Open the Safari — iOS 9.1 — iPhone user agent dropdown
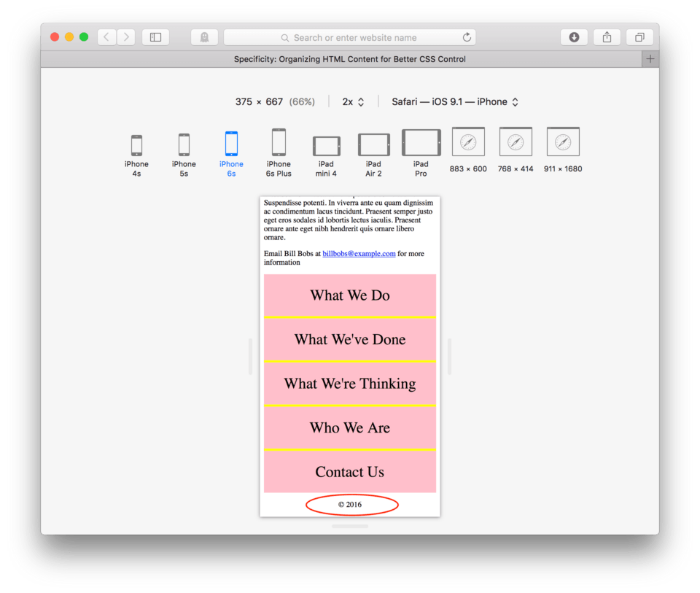Viewport: 700px width, 593px height. pyautogui.click(x=455, y=102)
